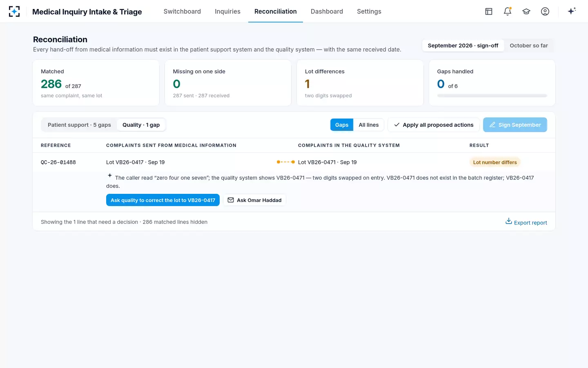Select the Reconciliation tab
This screenshot has height=368, width=588.
coord(276,11)
